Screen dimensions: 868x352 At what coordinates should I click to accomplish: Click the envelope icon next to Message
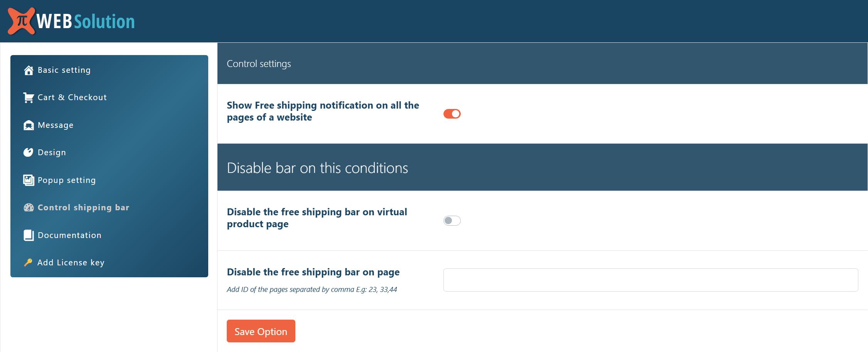29,126
